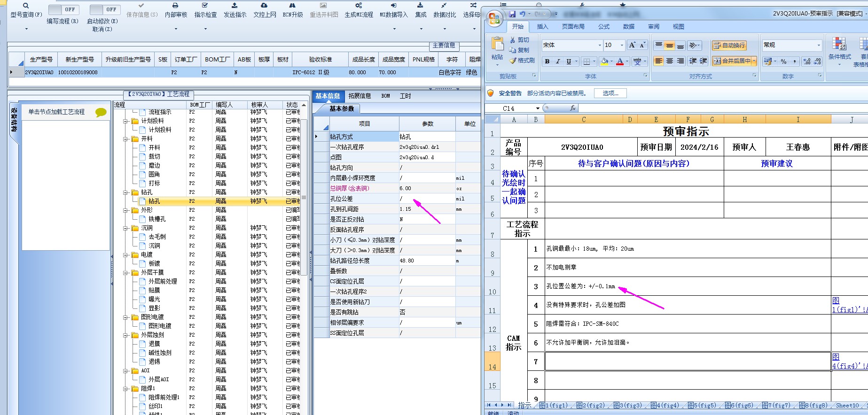Click the Excel Save quick access icon
Image resolution: width=868 pixels, height=415 pixels.
[512, 14]
